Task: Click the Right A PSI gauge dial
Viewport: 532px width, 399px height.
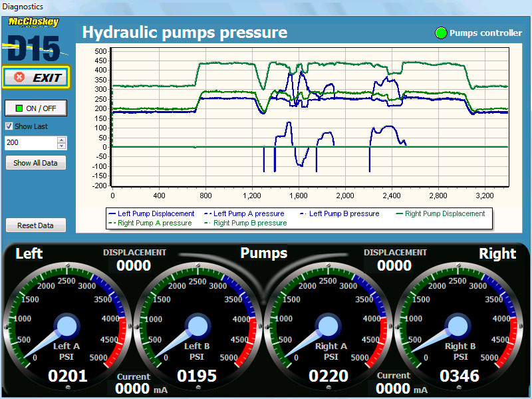Action: (327, 326)
